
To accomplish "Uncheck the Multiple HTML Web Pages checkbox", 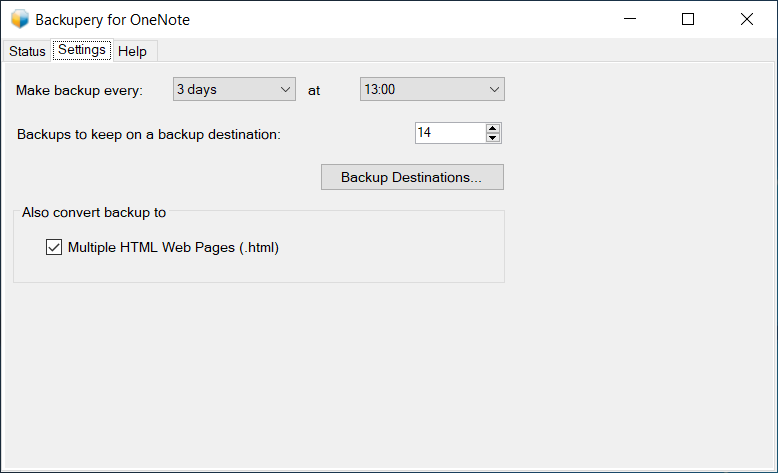I will click(x=54, y=247).
